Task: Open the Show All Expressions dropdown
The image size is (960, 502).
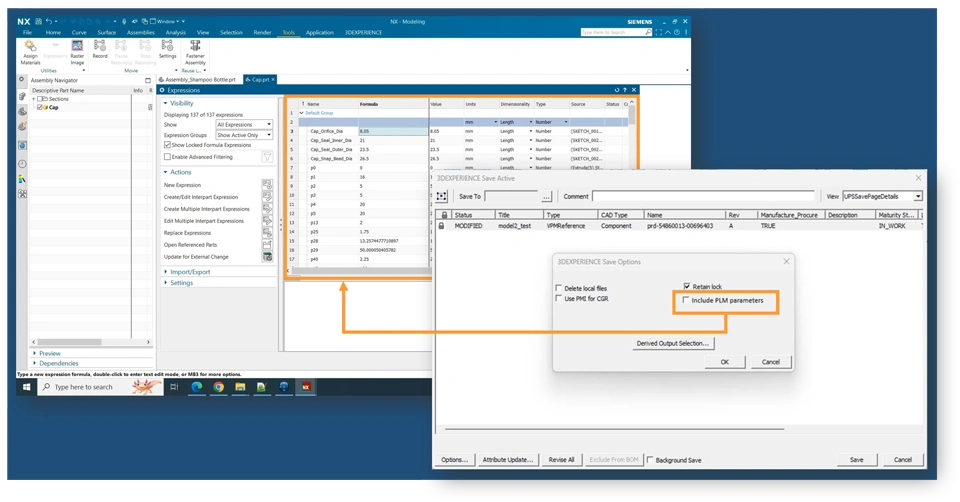Action: pyautogui.click(x=244, y=124)
